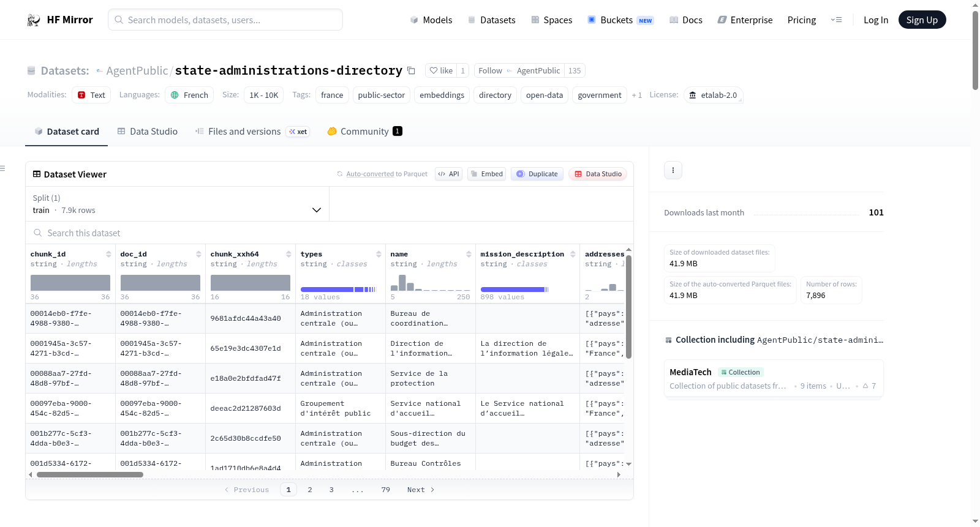Go to the Pricing page
Screen dimensions: 980x527
pos(802,20)
